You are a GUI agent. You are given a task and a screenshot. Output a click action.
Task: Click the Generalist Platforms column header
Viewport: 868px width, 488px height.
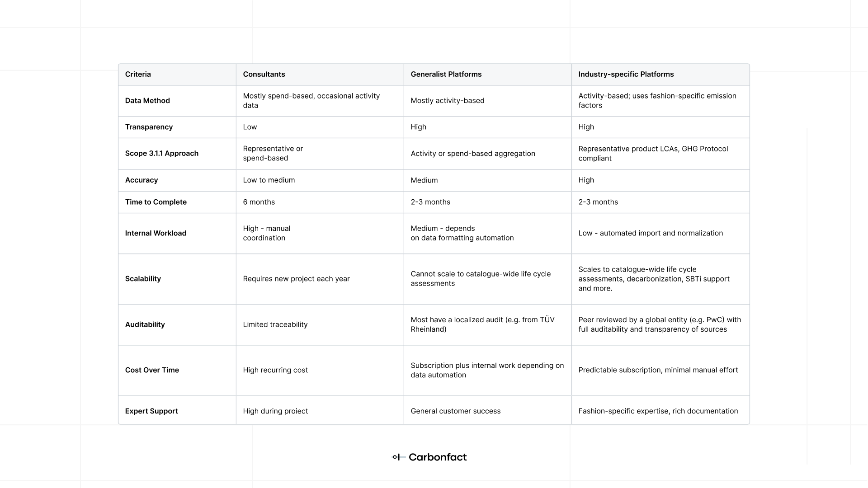click(446, 75)
